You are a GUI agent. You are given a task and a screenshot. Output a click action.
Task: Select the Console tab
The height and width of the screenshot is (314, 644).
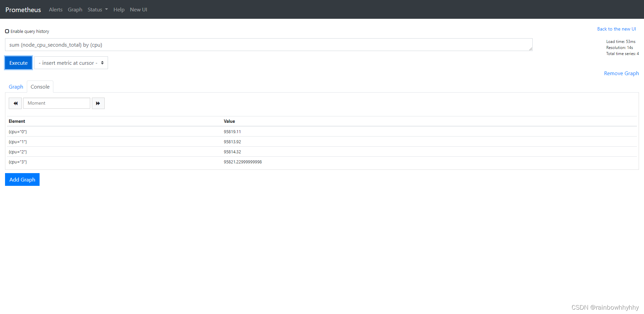pos(40,87)
